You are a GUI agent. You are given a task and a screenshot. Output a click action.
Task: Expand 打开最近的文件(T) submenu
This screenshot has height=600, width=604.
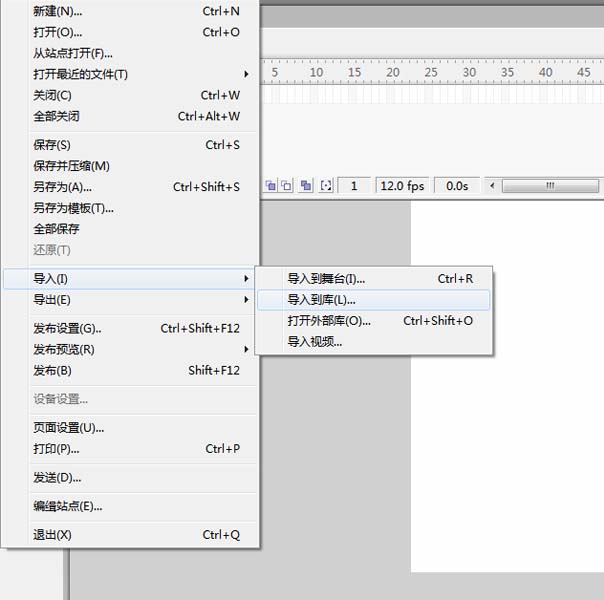click(132, 74)
